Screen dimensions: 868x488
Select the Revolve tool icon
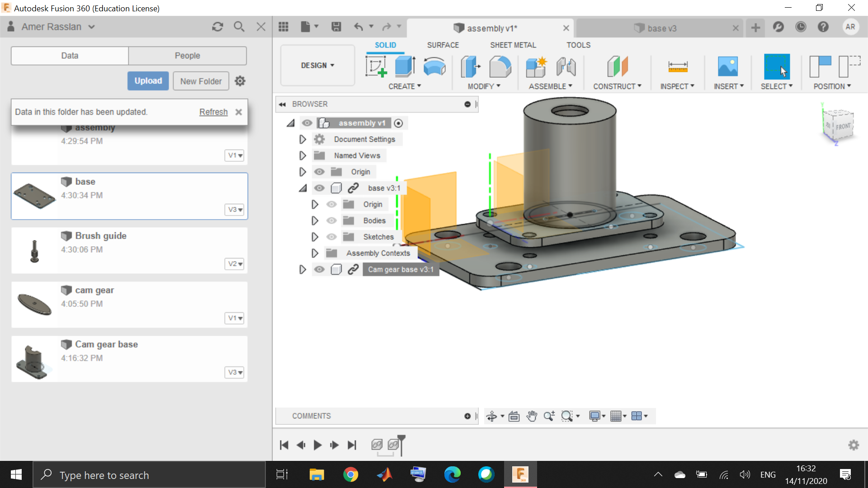434,66
